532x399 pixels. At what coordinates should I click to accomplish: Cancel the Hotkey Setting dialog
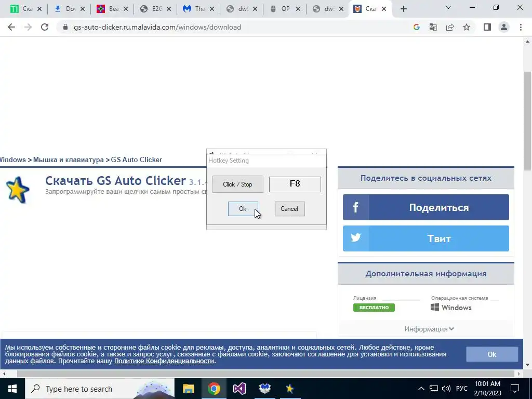pos(289,209)
